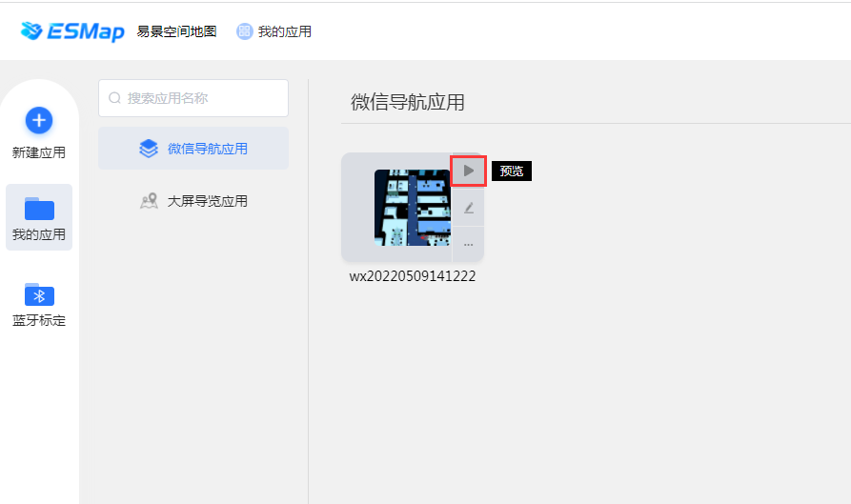The width and height of the screenshot is (851, 504).
Task: Click the edit pencil icon on app card
Action: (468, 208)
